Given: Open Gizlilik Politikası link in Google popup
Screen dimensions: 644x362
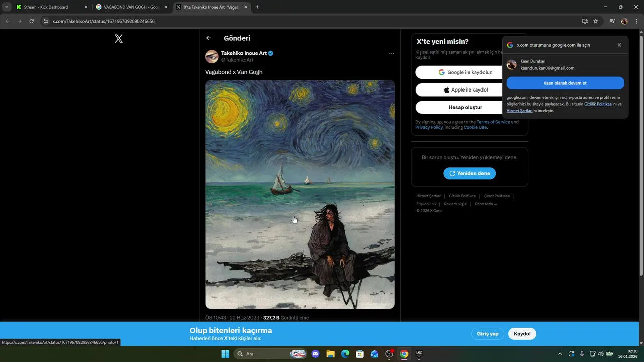Looking at the screenshot, I should click(598, 104).
